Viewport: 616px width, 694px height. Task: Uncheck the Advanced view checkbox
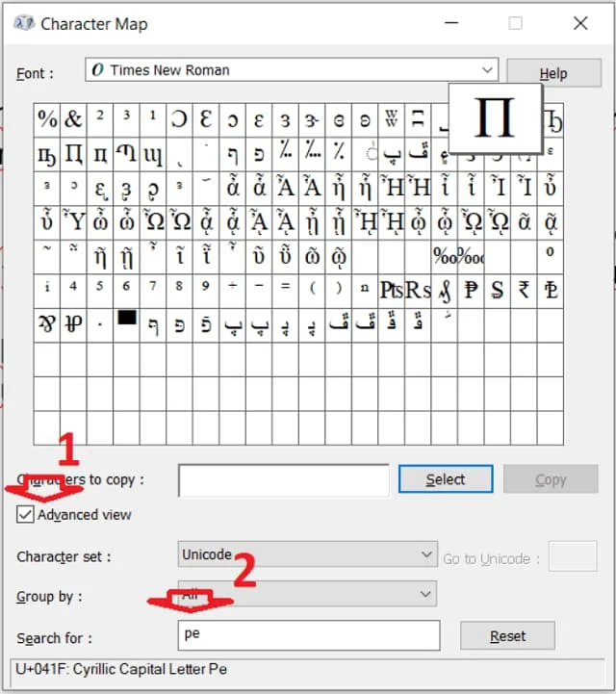pyautogui.click(x=25, y=515)
